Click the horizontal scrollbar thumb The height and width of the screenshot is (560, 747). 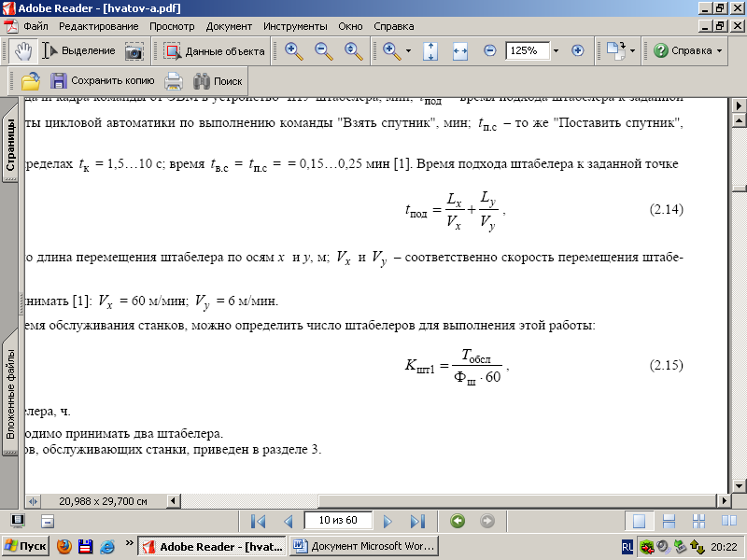(x=517, y=501)
